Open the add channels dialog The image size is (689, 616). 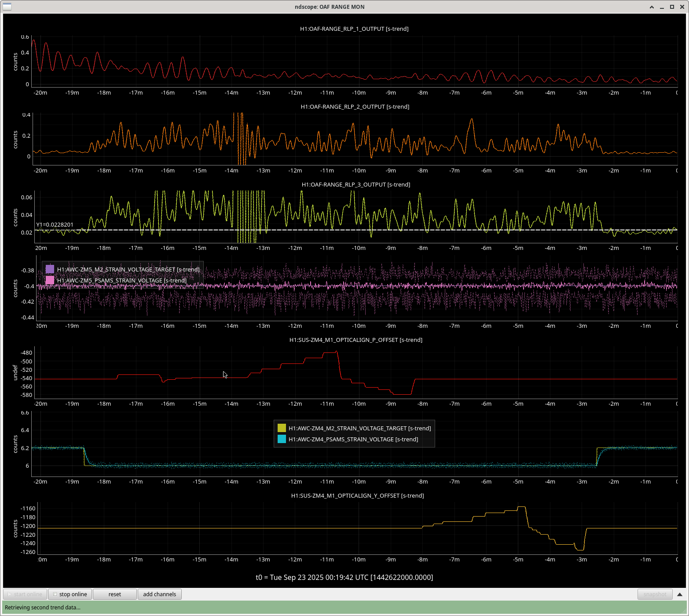click(x=159, y=594)
